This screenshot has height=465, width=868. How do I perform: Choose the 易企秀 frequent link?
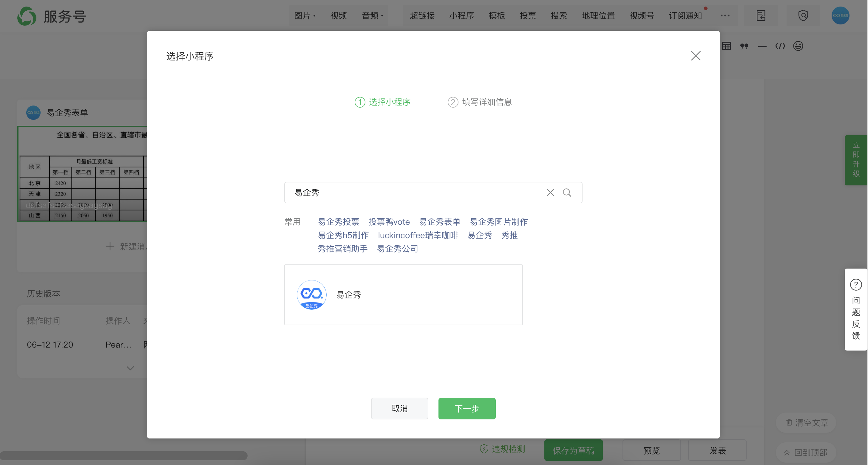(x=480, y=235)
